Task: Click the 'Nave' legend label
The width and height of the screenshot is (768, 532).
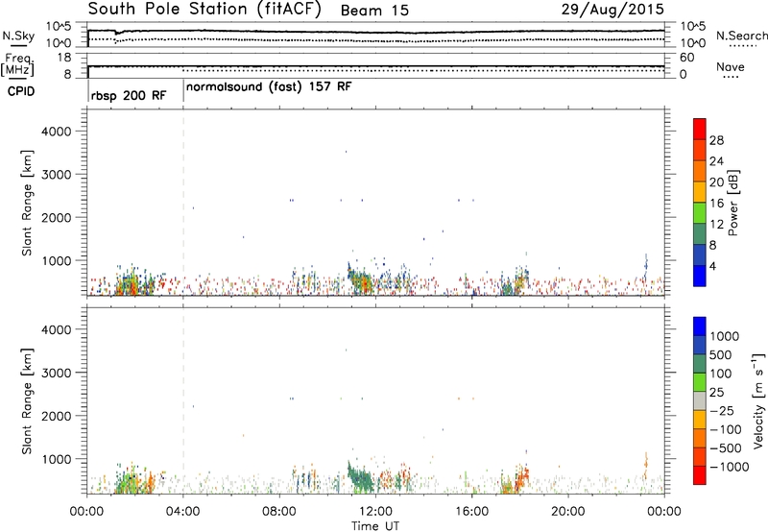Action: tap(731, 67)
